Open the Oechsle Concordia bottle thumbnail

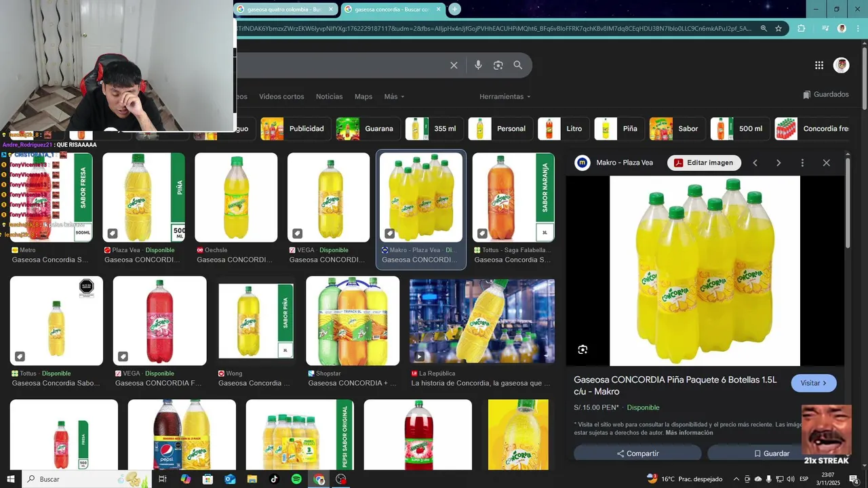click(236, 197)
